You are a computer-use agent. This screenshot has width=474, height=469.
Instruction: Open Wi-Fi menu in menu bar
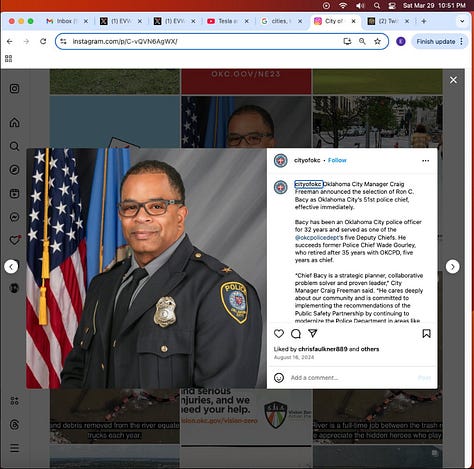[343, 6]
